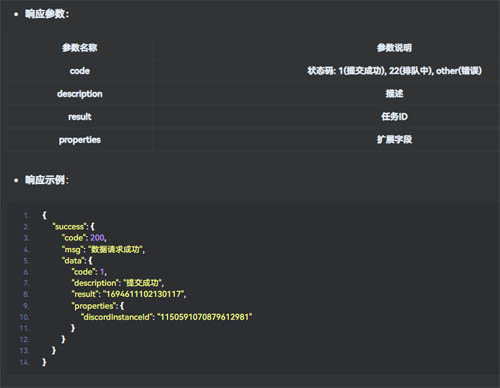
Task: Click the properties parameter name cell
Action: (80, 140)
